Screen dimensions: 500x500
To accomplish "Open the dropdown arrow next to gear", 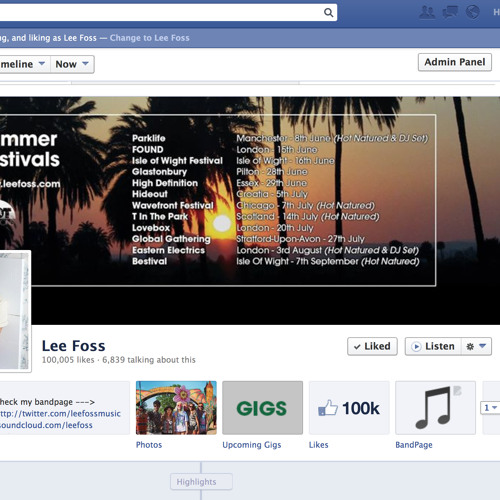I will click(482, 346).
